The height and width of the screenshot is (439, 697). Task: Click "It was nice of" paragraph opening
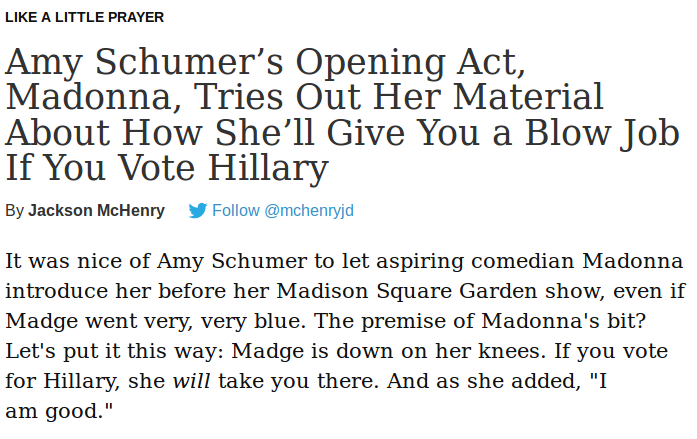point(73,261)
